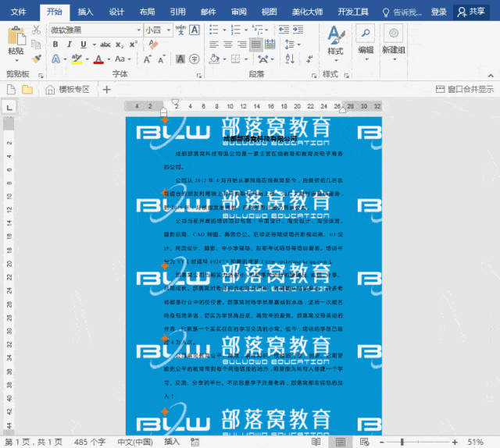The width and height of the screenshot is (500, 448).
Task: Click the Paste clipboard icon
Action: [16, 36]
